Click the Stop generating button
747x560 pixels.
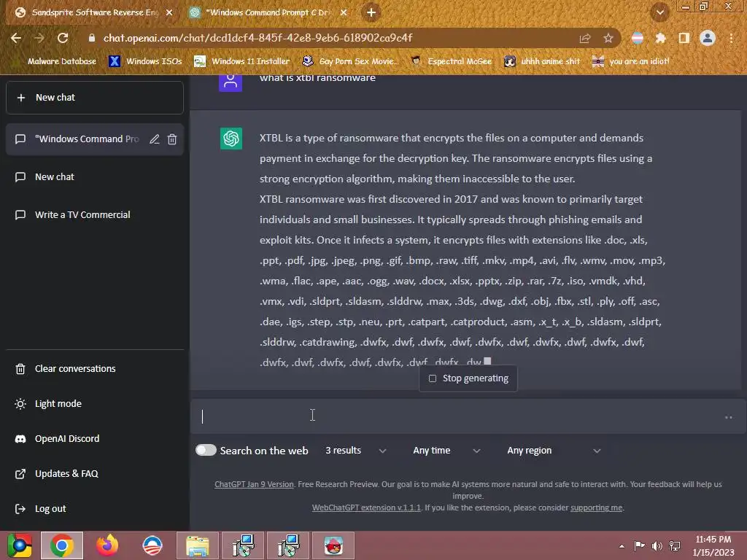coord(468,378)
